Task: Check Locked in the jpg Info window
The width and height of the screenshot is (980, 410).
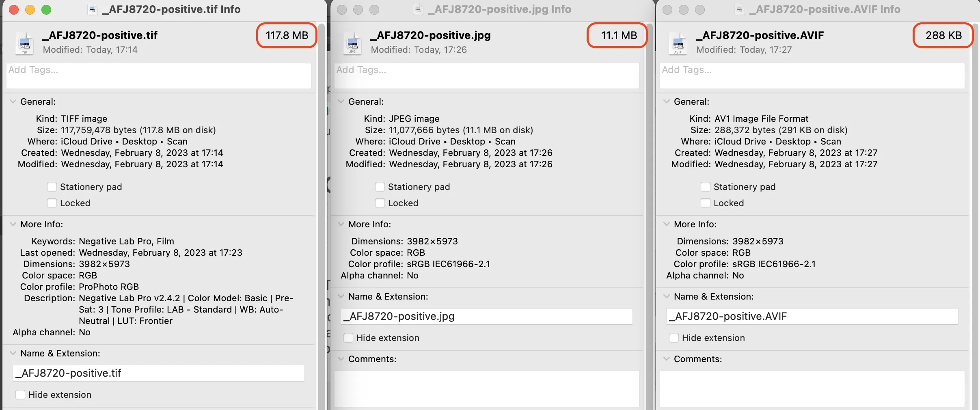Action: pos(380,203)
